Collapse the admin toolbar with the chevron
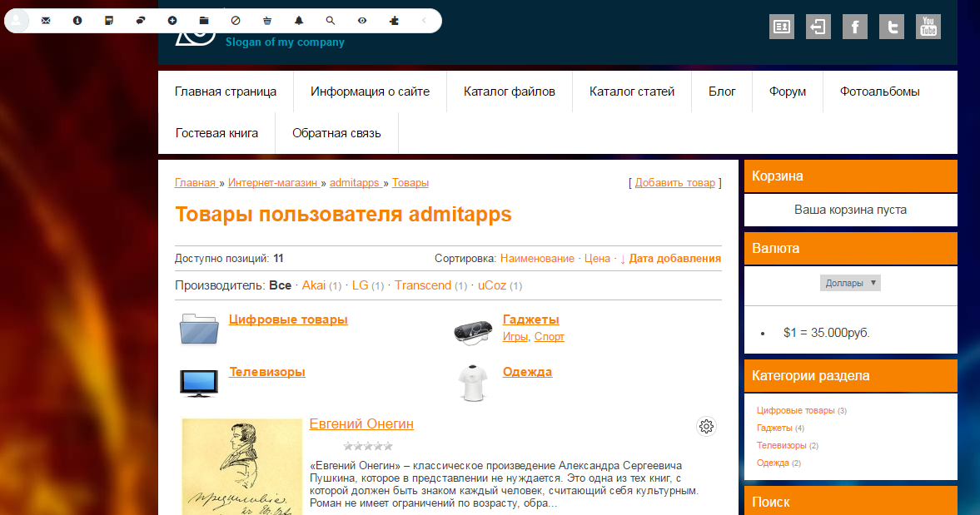This screenshot has width=980, height=515. (x=423, y=20)
